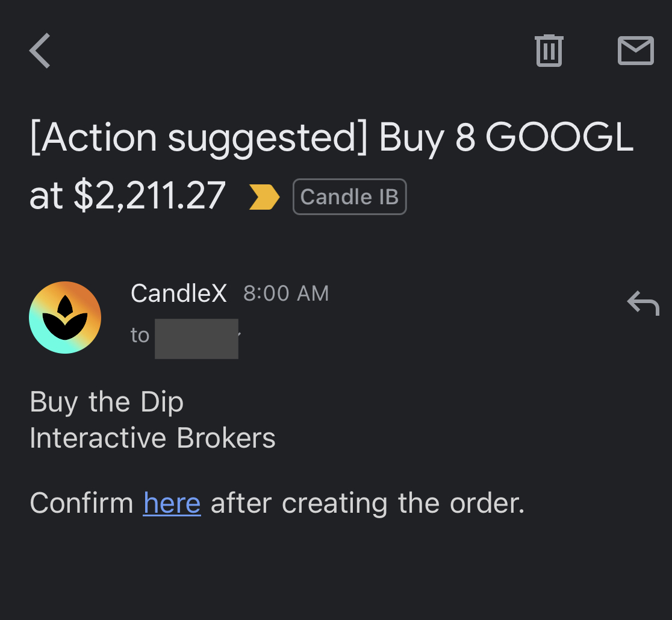
Task: Delete this email using the trash icon
Action: (x=548, y=51)
